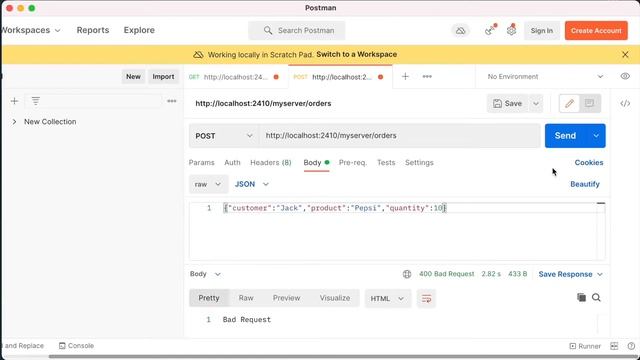Copy the response body to clipboard

pos(581,298)
